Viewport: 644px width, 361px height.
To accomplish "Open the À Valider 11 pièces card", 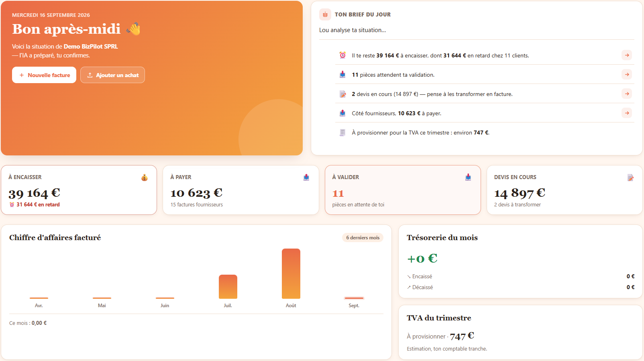I will tap(403, 190).
